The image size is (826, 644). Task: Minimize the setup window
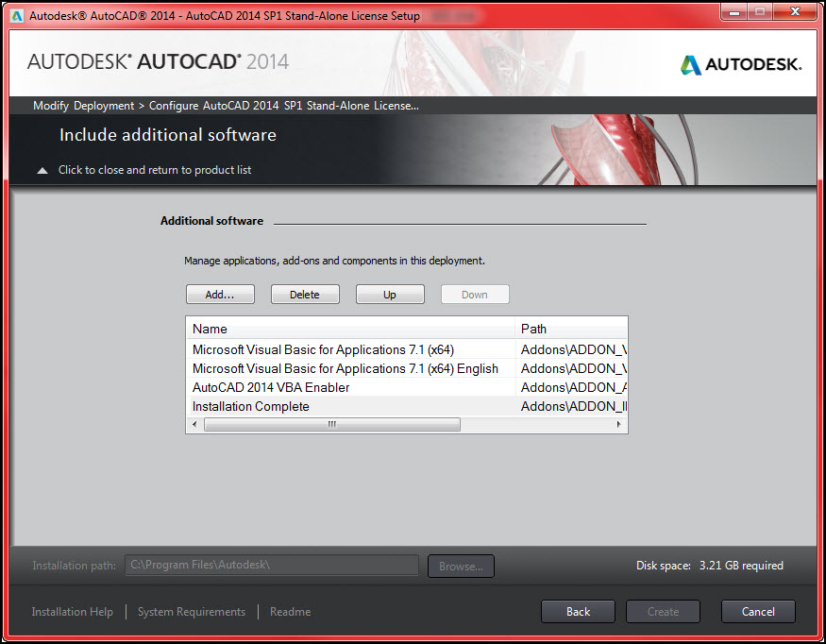coord(734,11)
